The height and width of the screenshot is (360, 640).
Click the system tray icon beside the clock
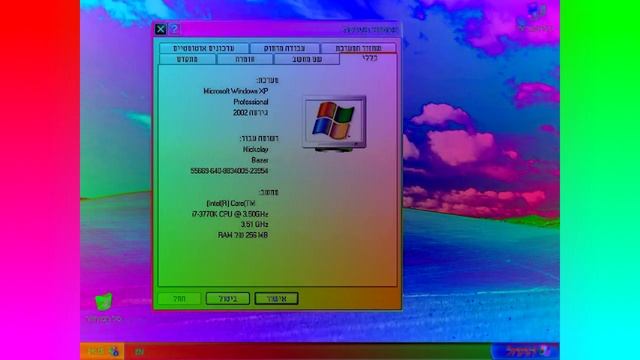point(114,351)
